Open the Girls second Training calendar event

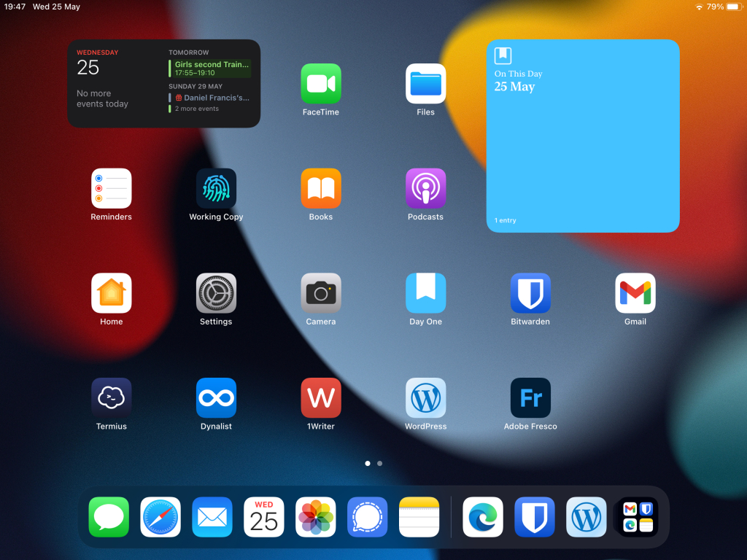point(211,69)
